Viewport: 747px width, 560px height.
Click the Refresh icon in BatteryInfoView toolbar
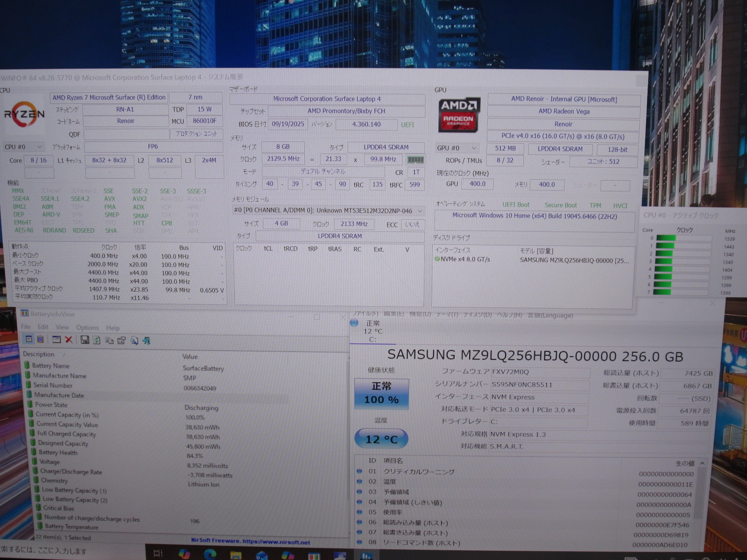click(97, 340)
